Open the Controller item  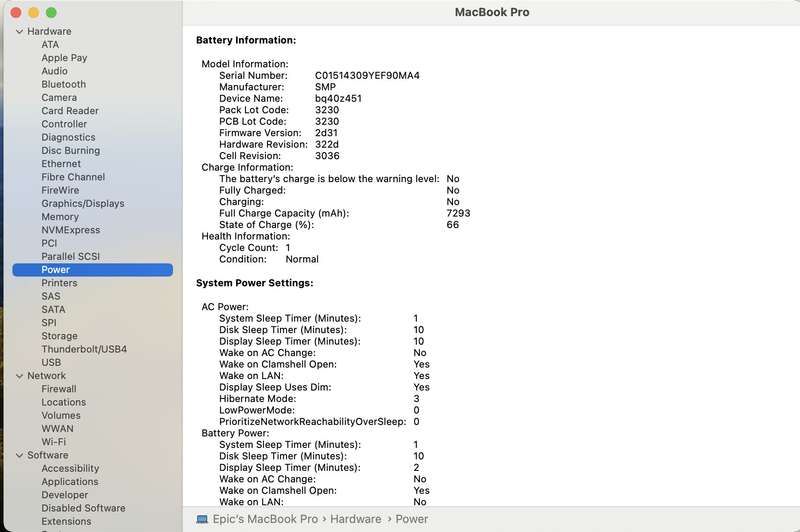click(x=64, y=124)
